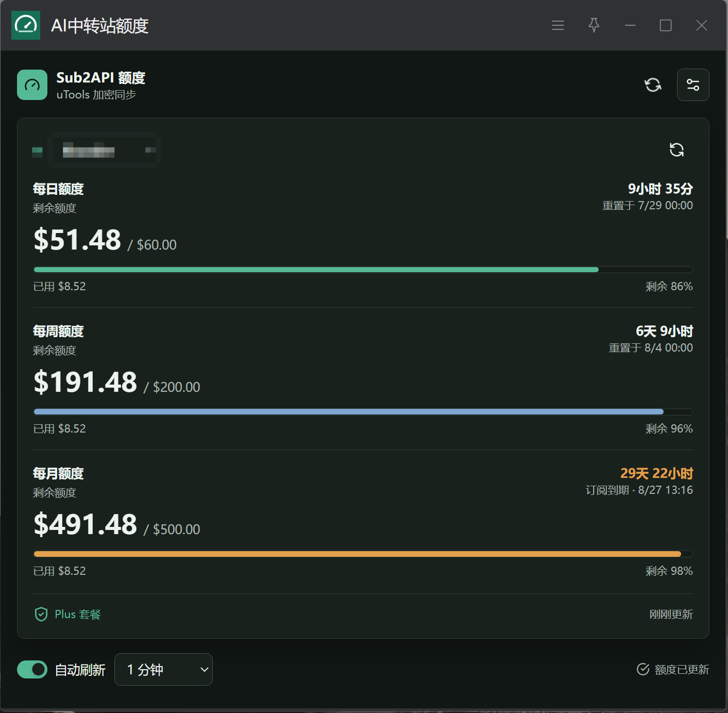Click 重置于 8/4 00:00 reset time
Viewport: 728px width, 713px height.
[651, 348]
